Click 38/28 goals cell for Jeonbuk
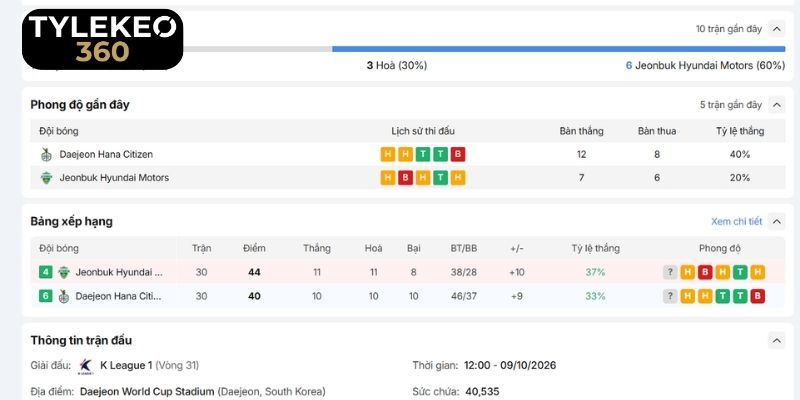This screenshot has height=400, width=800. coord(464,272)
